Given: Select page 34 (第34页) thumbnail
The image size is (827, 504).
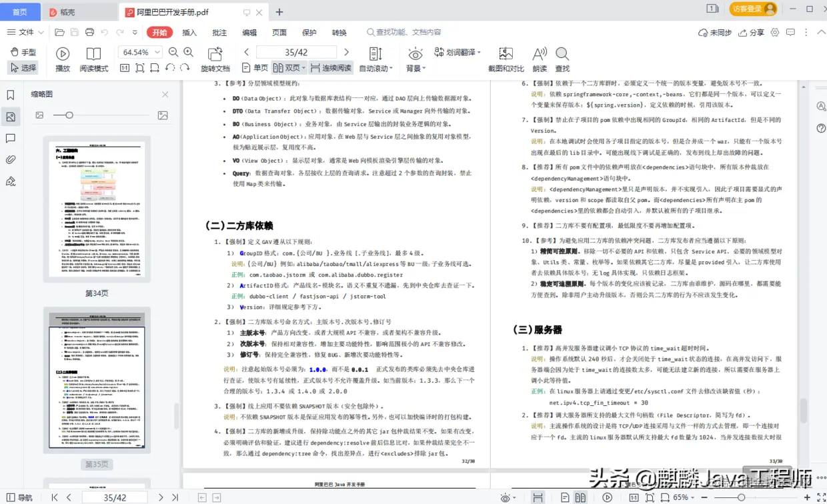Looking at the screenshot, I should click(97, 209).
